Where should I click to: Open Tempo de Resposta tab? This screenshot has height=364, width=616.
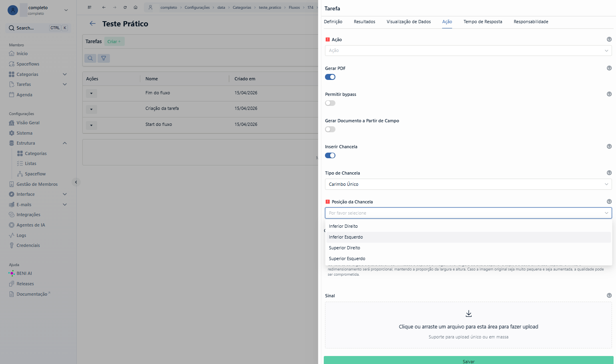[483, 22]
